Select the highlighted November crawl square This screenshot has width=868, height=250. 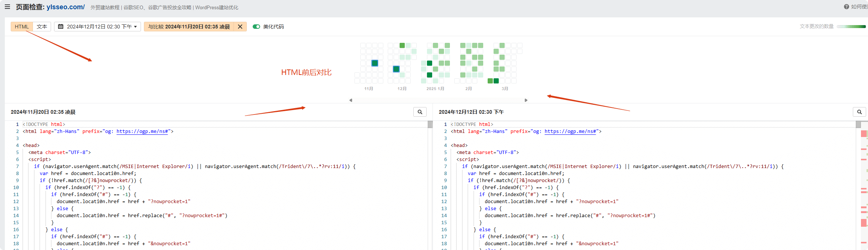click(375, 63)
